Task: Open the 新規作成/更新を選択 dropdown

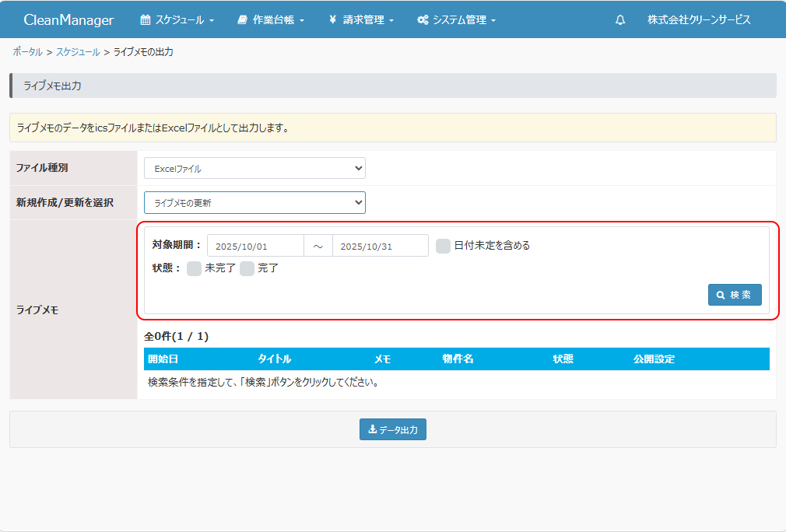Action: point(254,203)
